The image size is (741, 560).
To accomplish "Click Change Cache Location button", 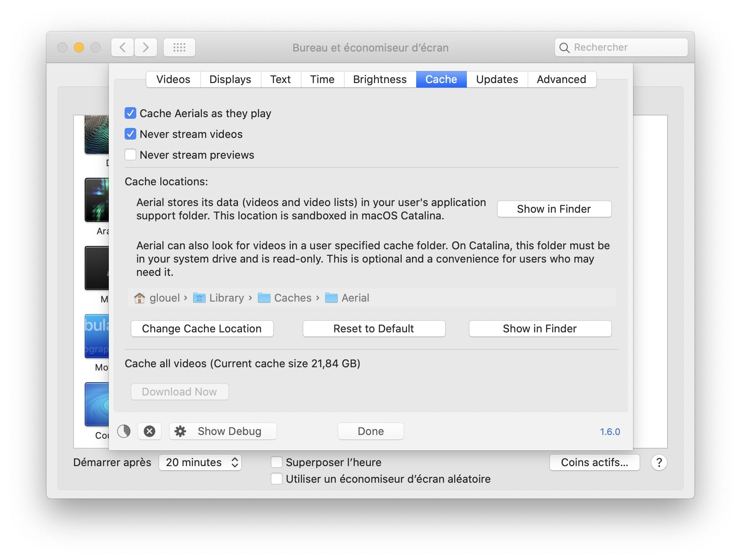I will click(202, 329).
